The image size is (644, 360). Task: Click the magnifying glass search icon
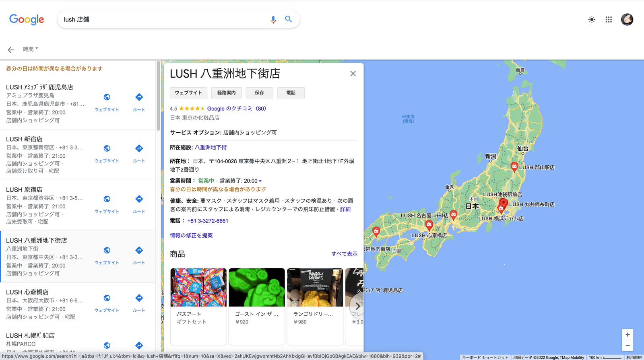(x=288, y=19)
